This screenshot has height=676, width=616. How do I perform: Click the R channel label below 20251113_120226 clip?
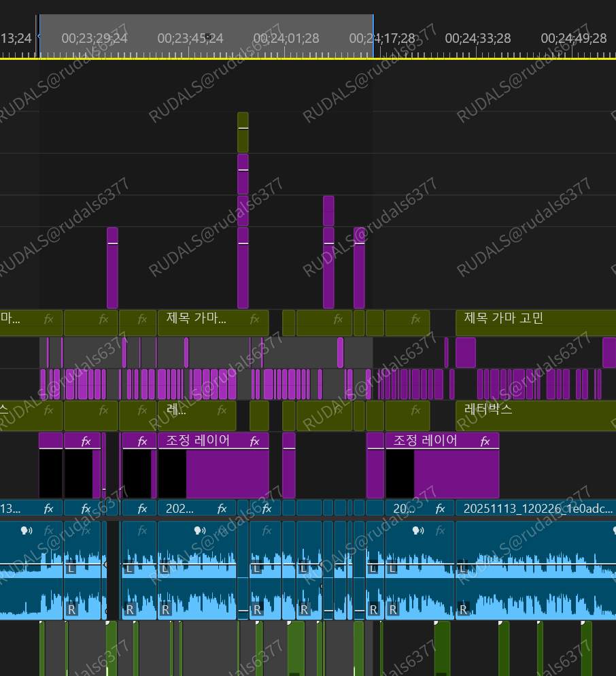[463, 609]
